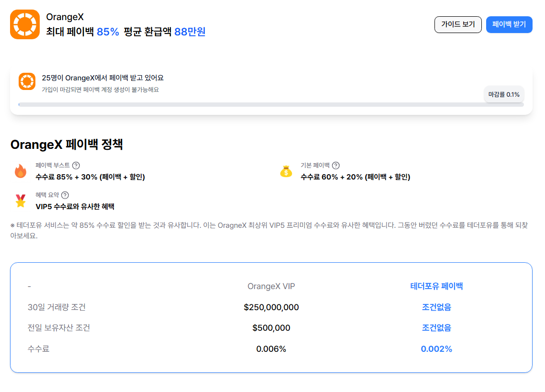Open the help tooltip next to 페이백 부스트

[76, 166]
